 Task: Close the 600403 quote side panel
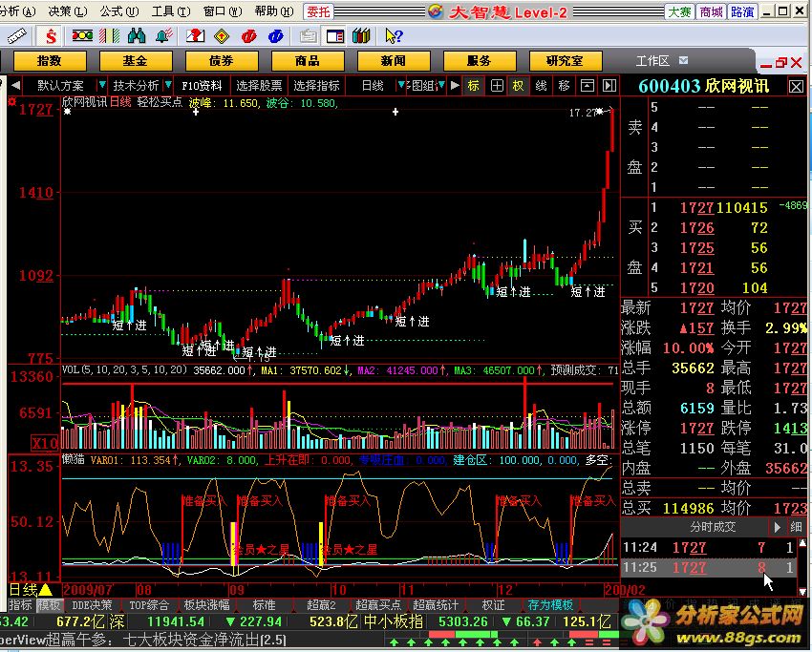coord(797,87)
